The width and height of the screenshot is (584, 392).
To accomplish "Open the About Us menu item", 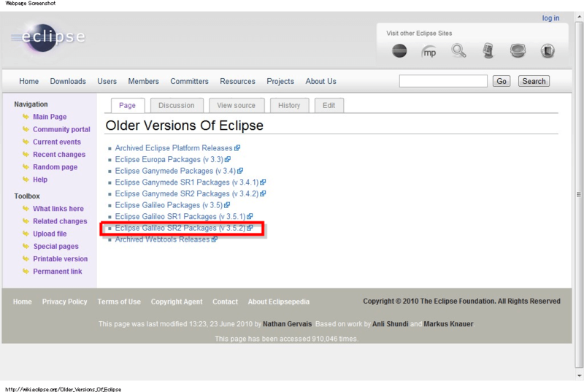I will pos(320,81).
